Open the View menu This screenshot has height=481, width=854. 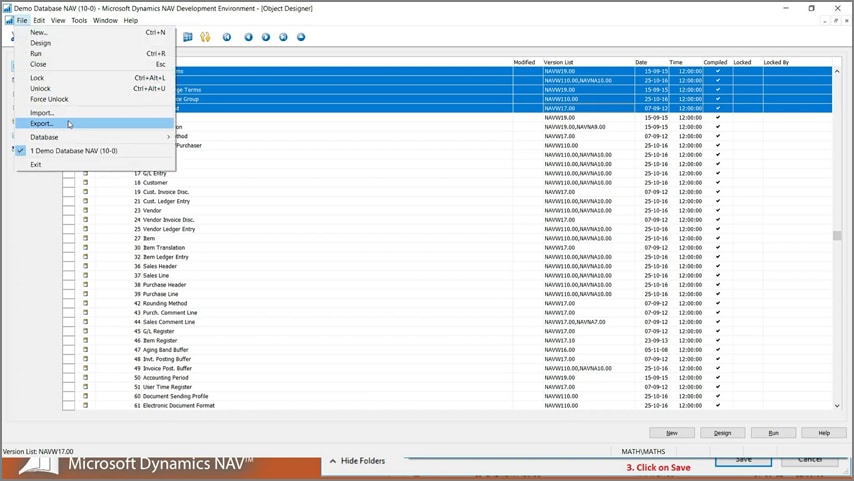(58, 20)
